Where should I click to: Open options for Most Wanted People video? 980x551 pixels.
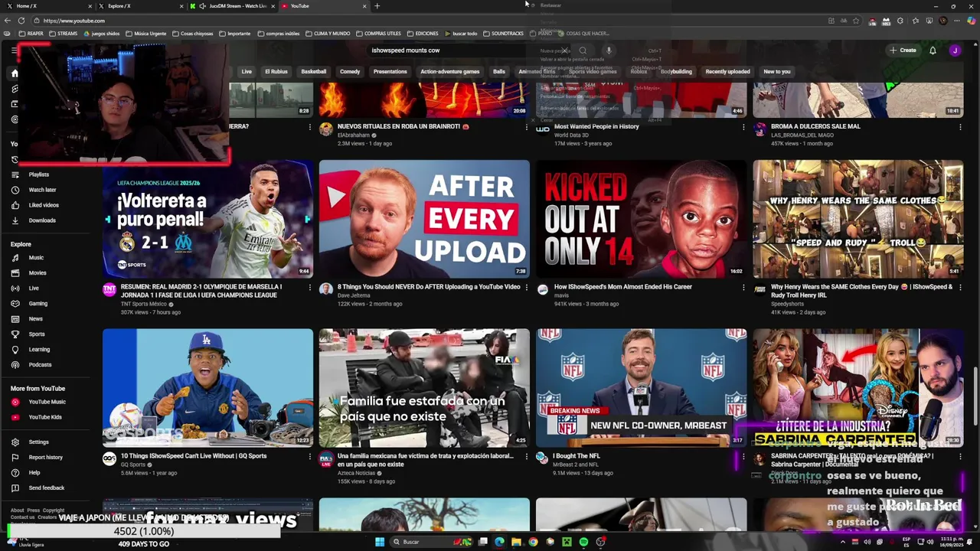[743, 127]
